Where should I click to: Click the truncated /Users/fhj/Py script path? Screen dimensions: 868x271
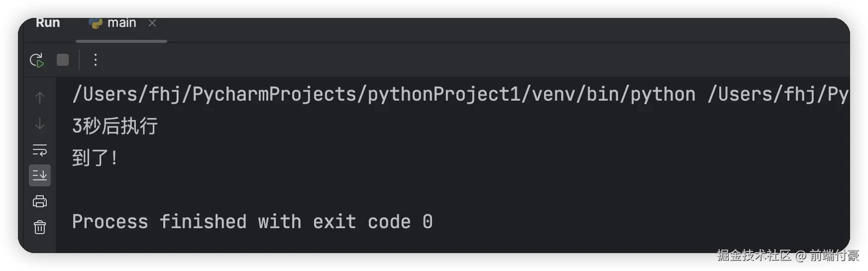[x=778, y=95]
